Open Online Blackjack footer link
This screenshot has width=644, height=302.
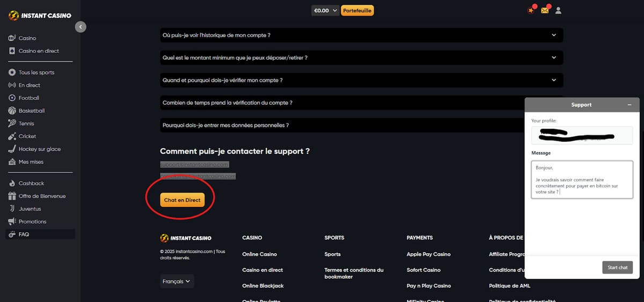pyautogui.click(x=263, y=286)
